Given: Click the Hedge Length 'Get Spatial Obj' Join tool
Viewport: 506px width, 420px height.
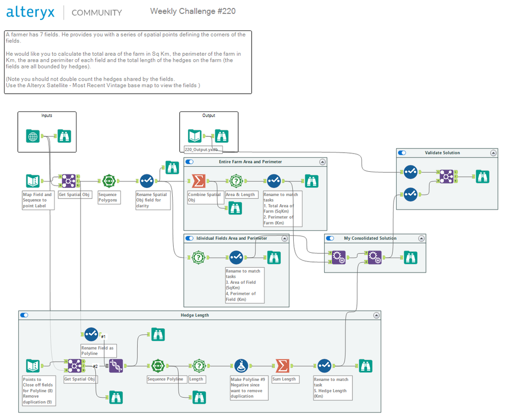Looking at the screenshot, I should pyautogui.click(x=74, y=366).
